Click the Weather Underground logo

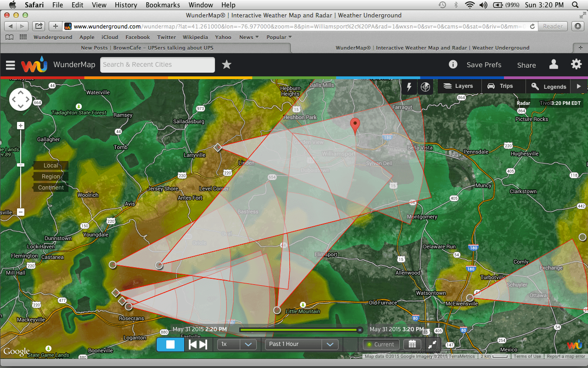tap(34, 65)
